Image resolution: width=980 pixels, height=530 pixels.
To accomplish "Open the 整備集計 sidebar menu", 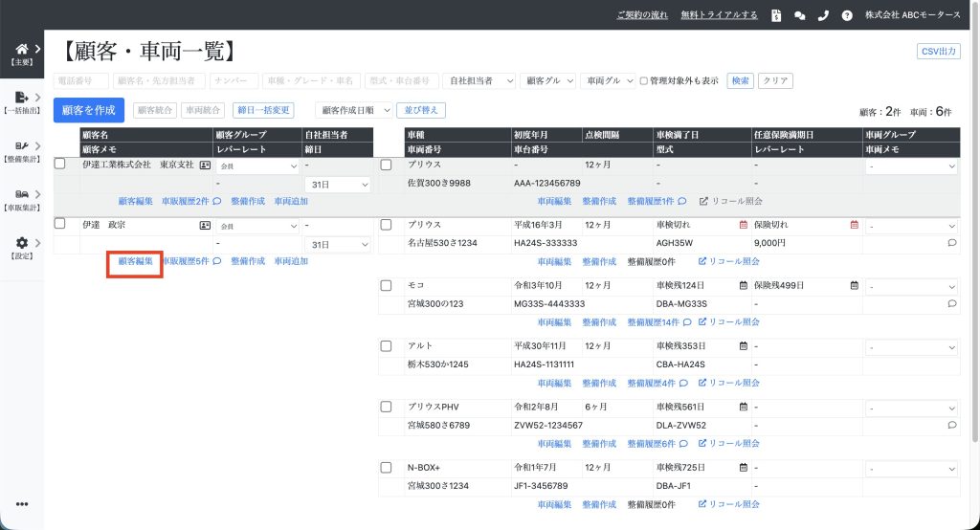I will [x=21, y=151].
